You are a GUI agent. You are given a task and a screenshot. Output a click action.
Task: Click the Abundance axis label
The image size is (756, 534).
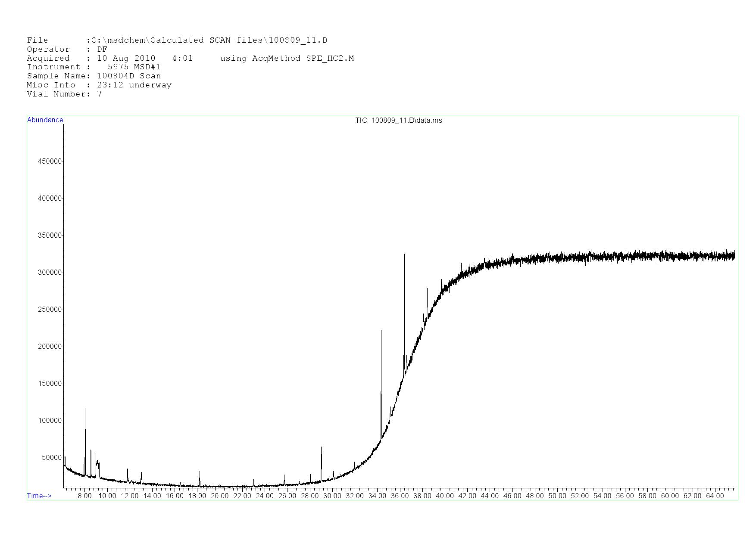[45, 120]
